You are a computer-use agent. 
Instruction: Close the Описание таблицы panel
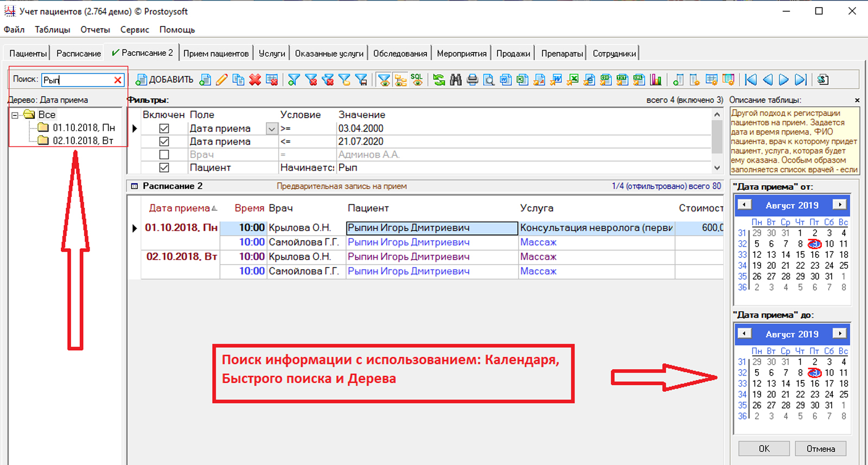857,100
